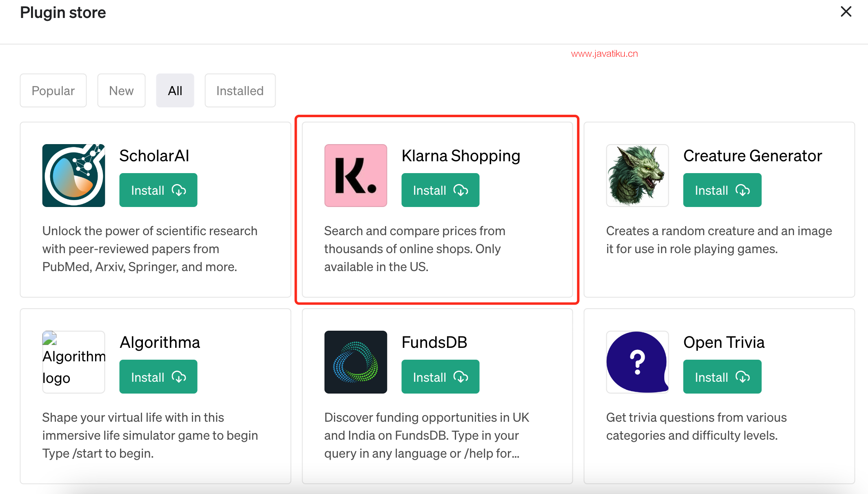Viewport: 868px width, 494px height.
Task: Click the Plugin store heading
Action: (x=63, y=13)
